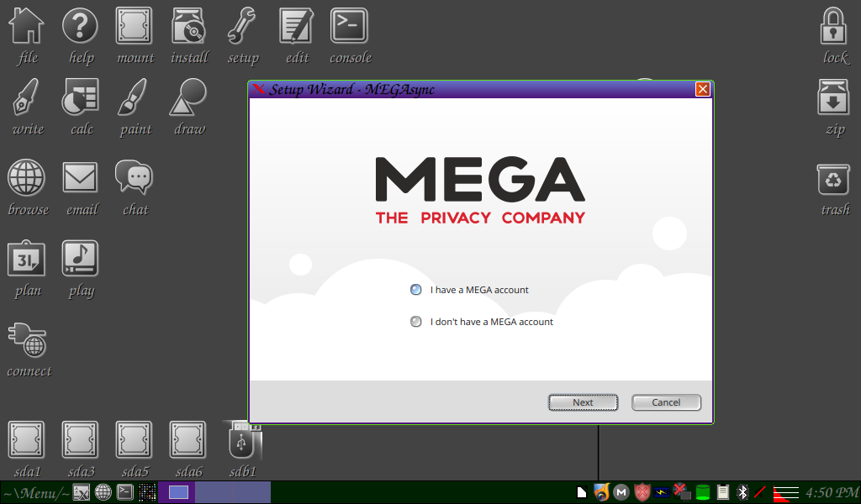
Task: Click the taskbar show-desktop icon next to Menu
Action: [82, 492]
